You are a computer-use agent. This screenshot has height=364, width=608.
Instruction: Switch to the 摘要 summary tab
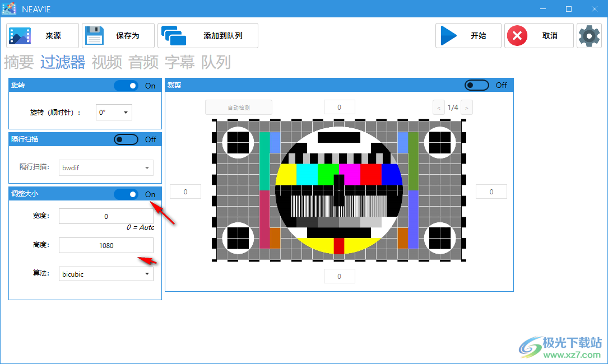tap(19, 62)
